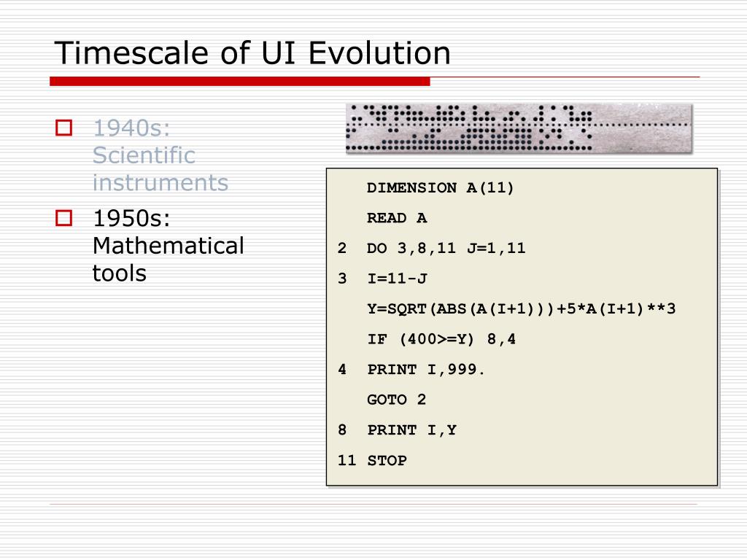The height and width of the screenshot is (560, 747).
Task: Click the square bullet beside '1950s:'
Action: (64, 218)
